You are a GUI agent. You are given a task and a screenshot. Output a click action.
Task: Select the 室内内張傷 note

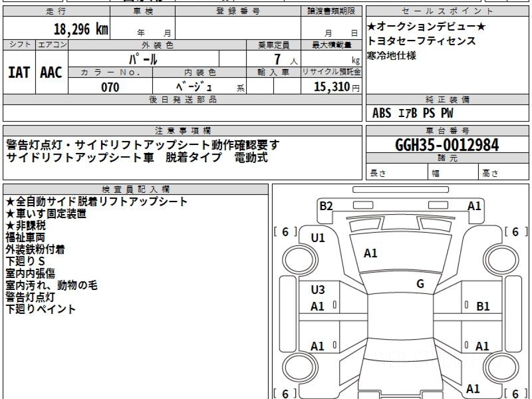30,274
